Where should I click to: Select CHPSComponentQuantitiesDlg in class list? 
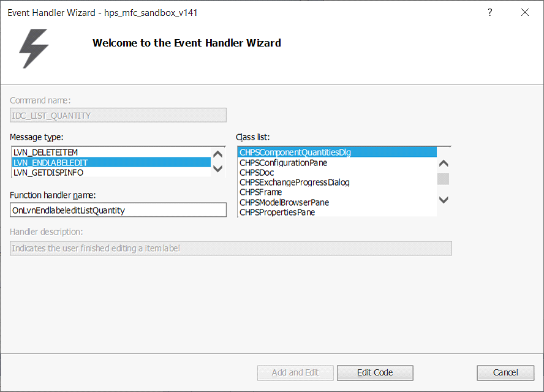coord(337,153)
